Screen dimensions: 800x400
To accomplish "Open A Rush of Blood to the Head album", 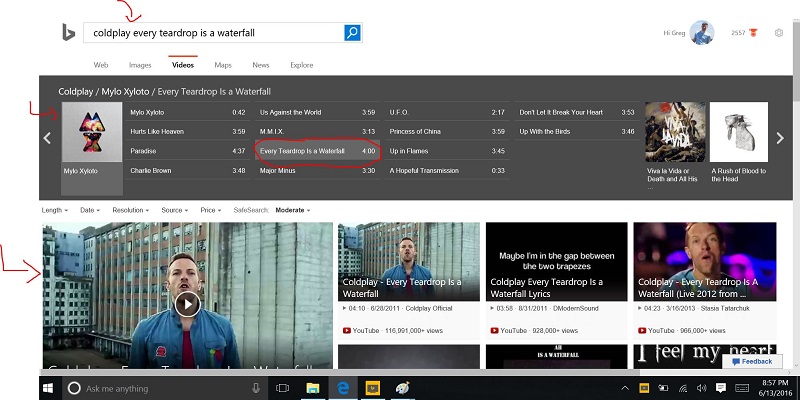I will (739, 132).
